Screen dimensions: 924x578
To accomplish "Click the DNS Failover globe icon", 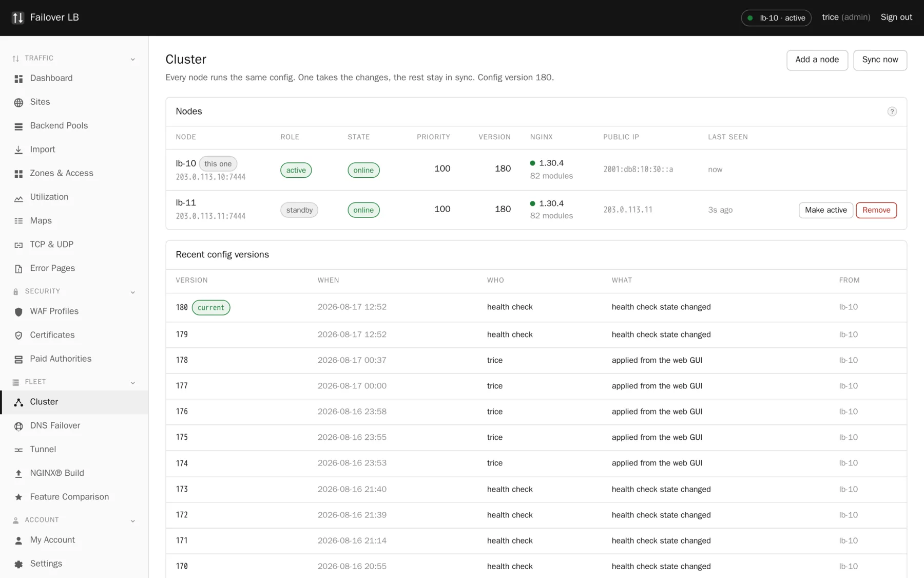I will pyautogui.click(x=18, y=426).
